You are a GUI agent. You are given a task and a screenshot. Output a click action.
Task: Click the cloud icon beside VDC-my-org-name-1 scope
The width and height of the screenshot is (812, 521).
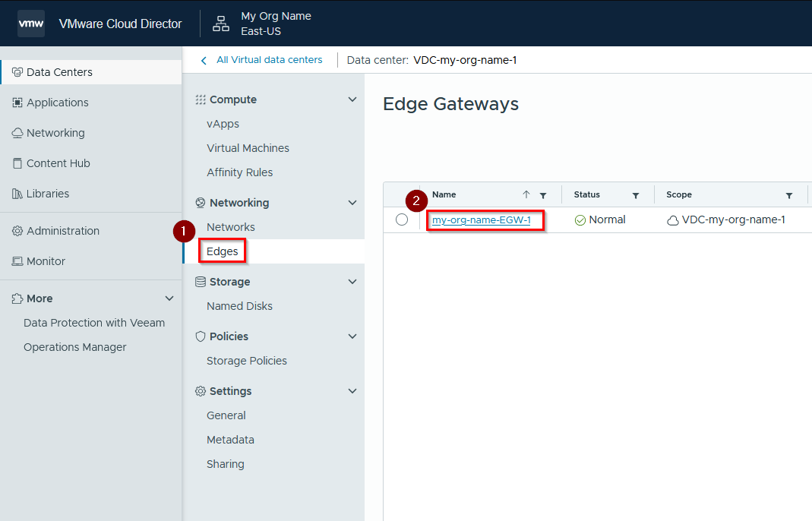point(673,220)
